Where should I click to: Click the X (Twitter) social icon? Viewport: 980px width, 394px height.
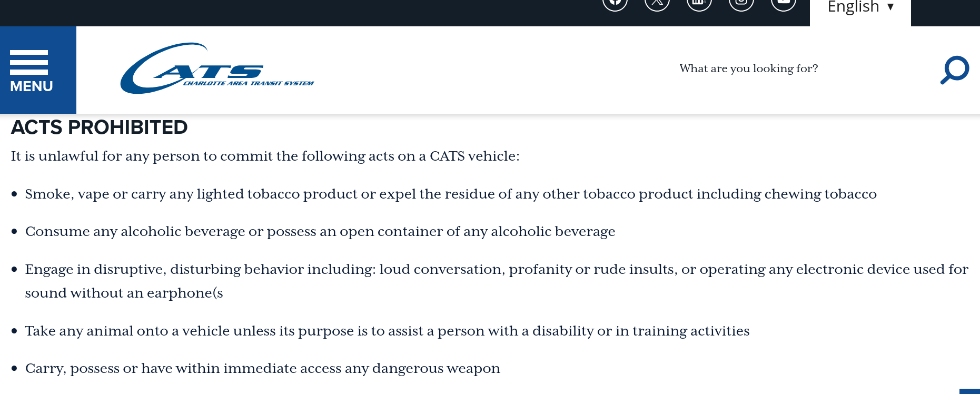pyautogui.click(x=657, y=3)
